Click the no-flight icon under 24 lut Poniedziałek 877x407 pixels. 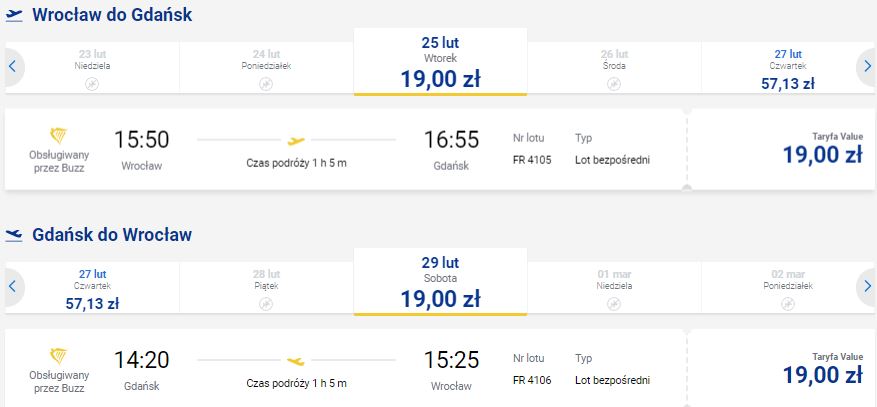click(266, 84)
